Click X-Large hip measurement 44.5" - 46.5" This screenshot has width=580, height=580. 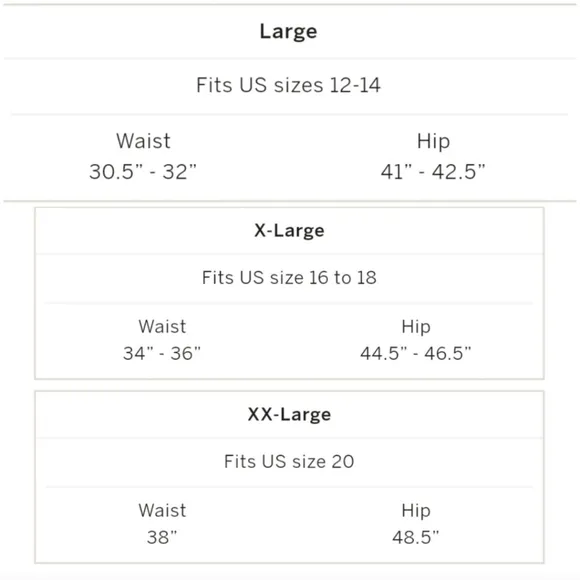pyautogui.click(x=416, y=353)
